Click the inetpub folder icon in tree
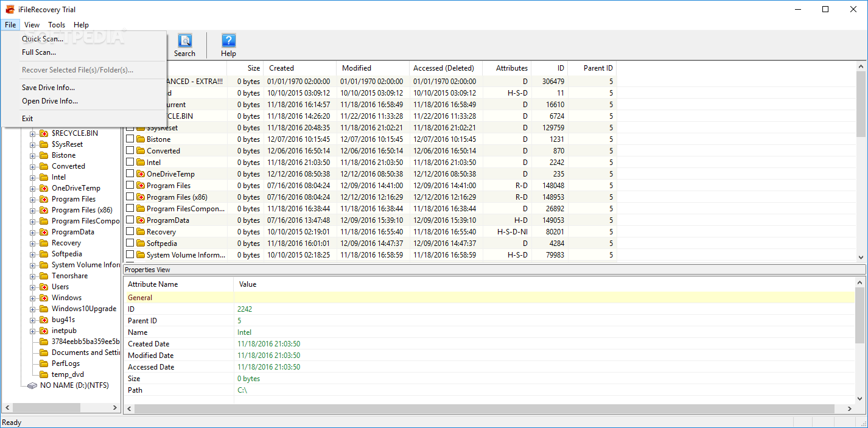Image resolution: width=868 pixels, height=428 pixels. 44,331
